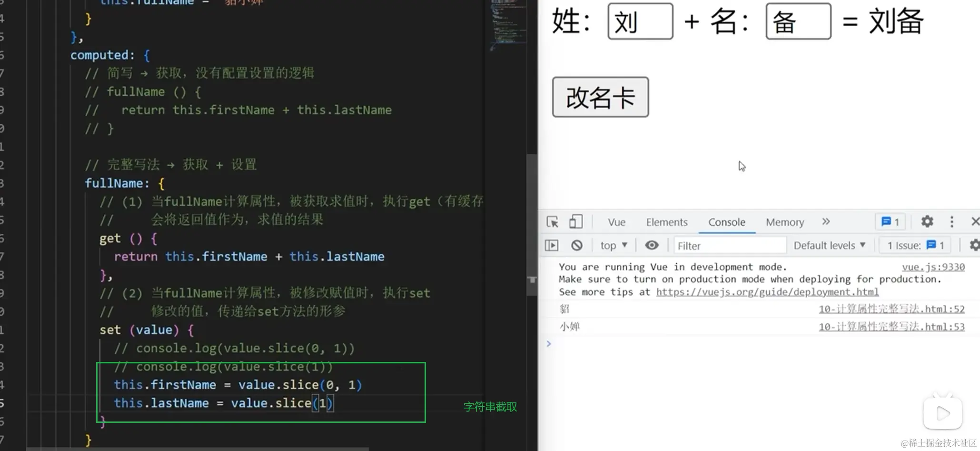Click the result text 刘备 on the page

896,21
